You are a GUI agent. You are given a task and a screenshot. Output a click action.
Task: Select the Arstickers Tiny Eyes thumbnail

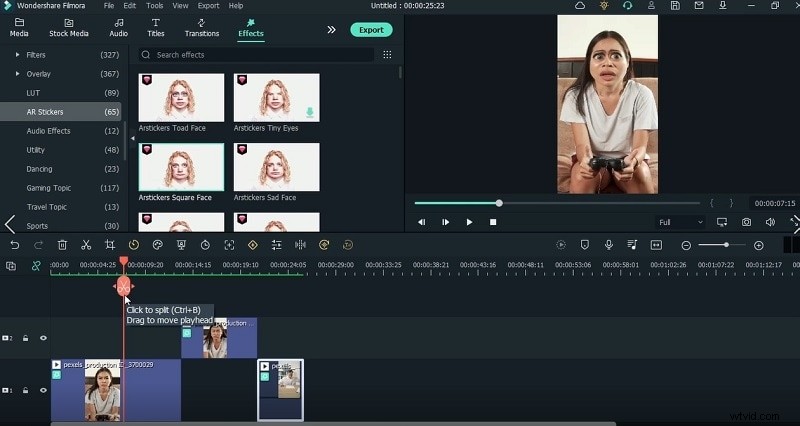[x=277, y=97]
